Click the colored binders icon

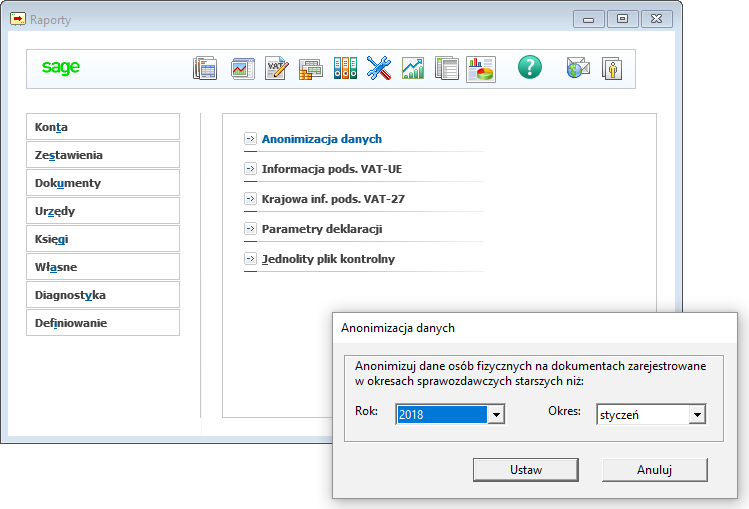coord(345,68)
